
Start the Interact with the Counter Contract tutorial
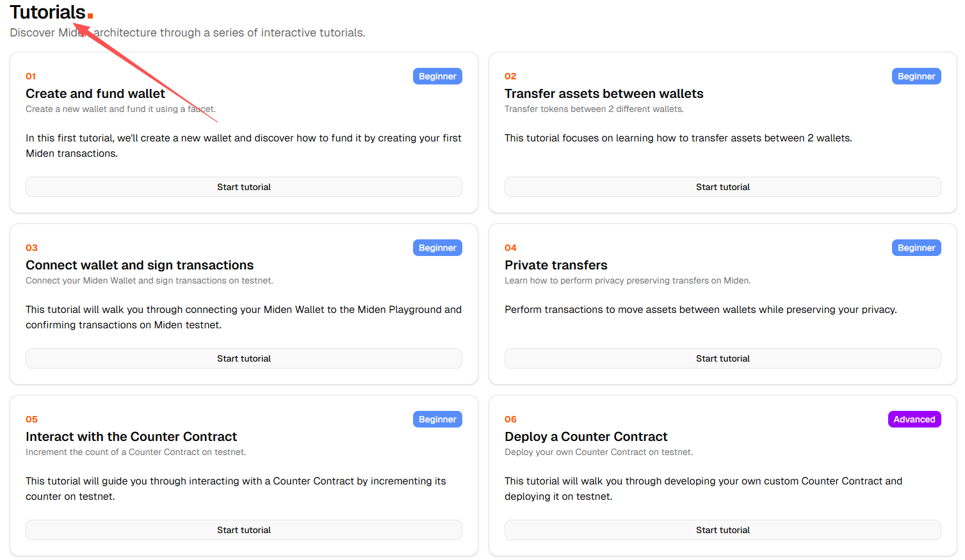click(x=243, y=529)
